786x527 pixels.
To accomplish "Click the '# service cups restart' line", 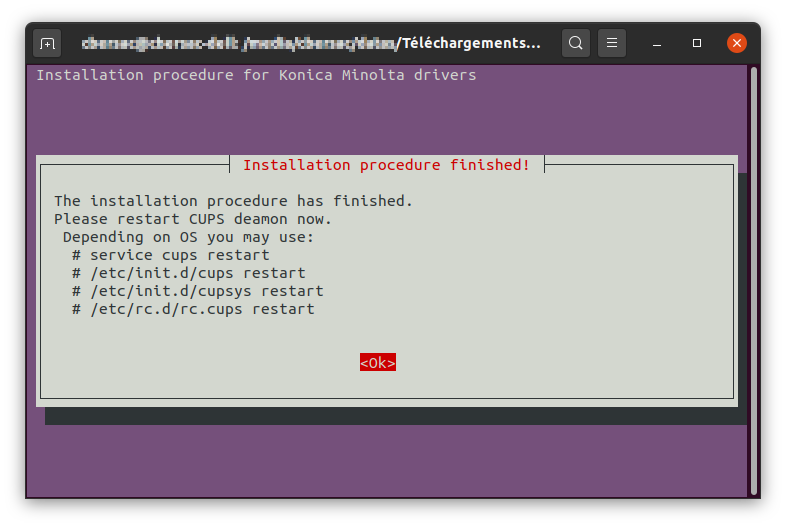I will (x=170, y=255).
